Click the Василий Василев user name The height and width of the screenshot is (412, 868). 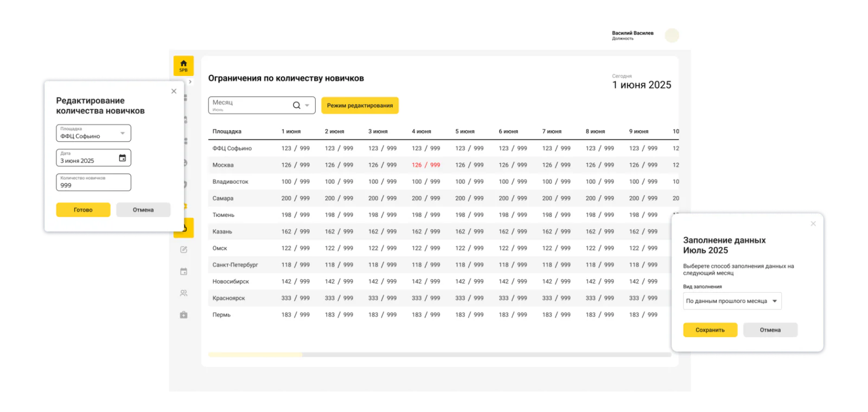tap(633, 33)
